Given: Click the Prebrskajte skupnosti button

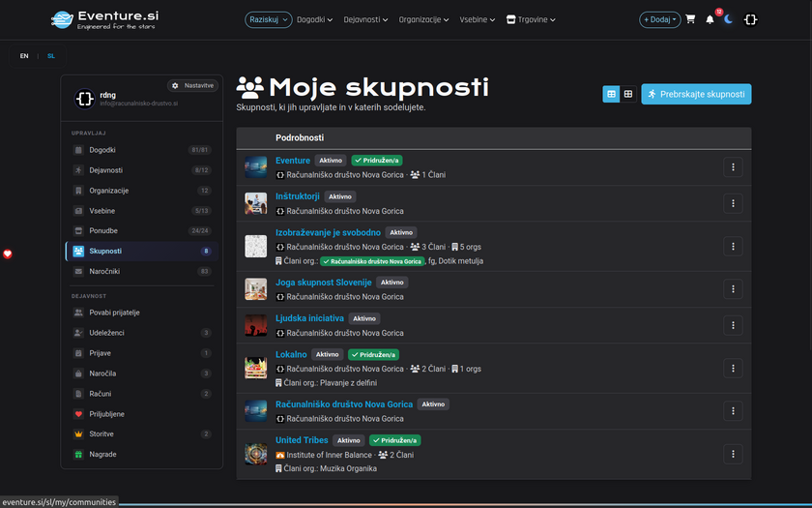Looking at the screenshot, I should click(x=696, y=94).
